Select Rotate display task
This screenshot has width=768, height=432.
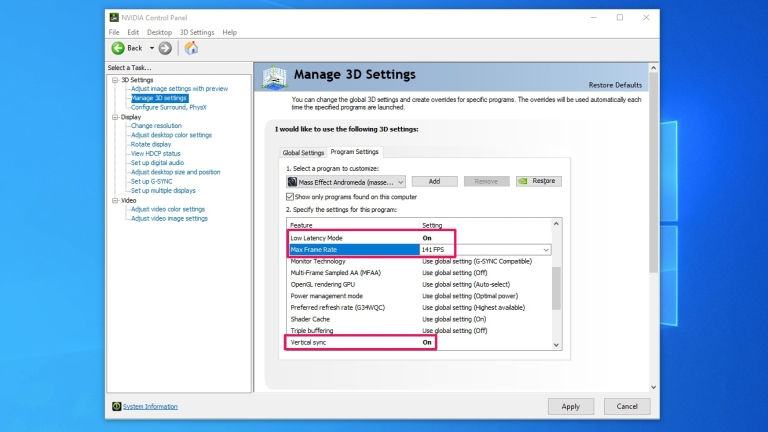151,144
